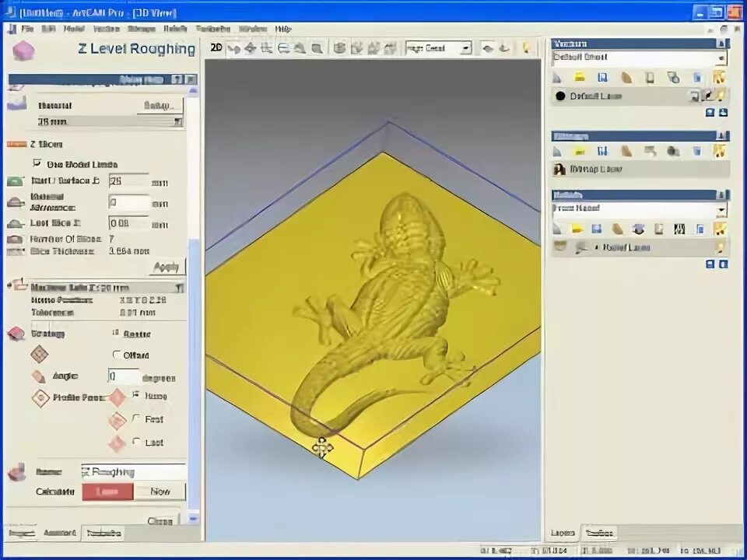Viewport: 747px width, 560px height.
Task: Click the Calculate Later button
Action: (107, 492)
